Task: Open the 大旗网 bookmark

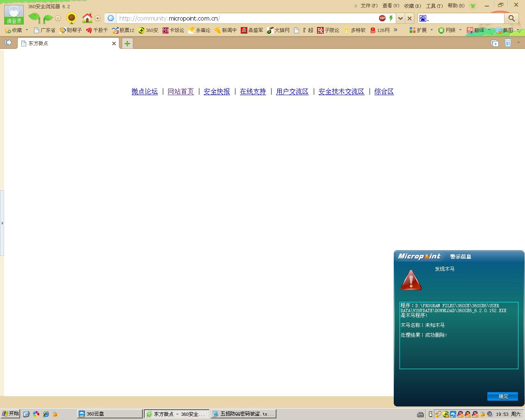Action: [278, 30]
